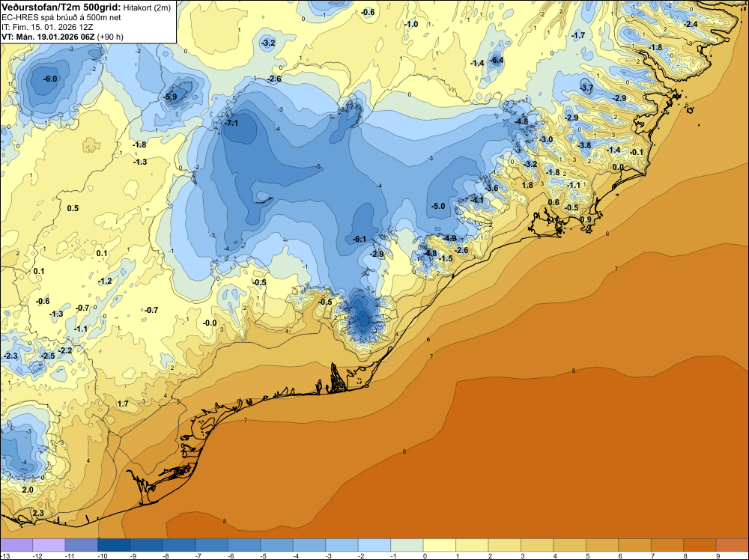Click the -1.7 temperature value
749x560 pixels.
tap(578, 35)
